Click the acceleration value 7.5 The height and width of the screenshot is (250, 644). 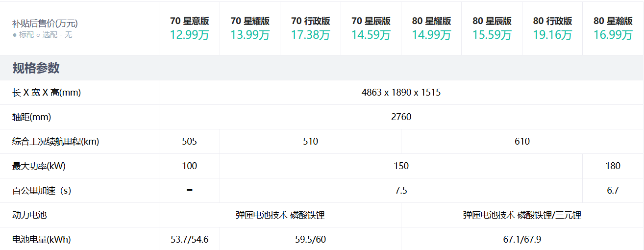pyautogui.click(x=401, y=190)
